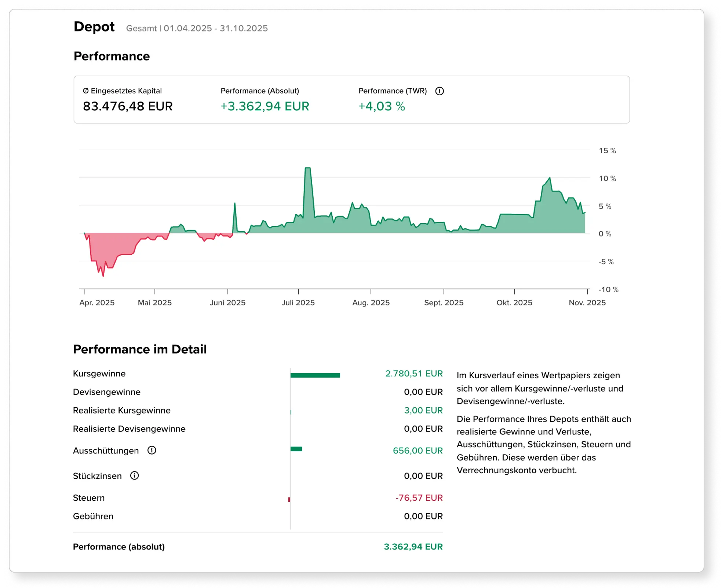Open the Performance (TWR) info tooltip
This screenshot has width=722, height=588.
[440, 91]
